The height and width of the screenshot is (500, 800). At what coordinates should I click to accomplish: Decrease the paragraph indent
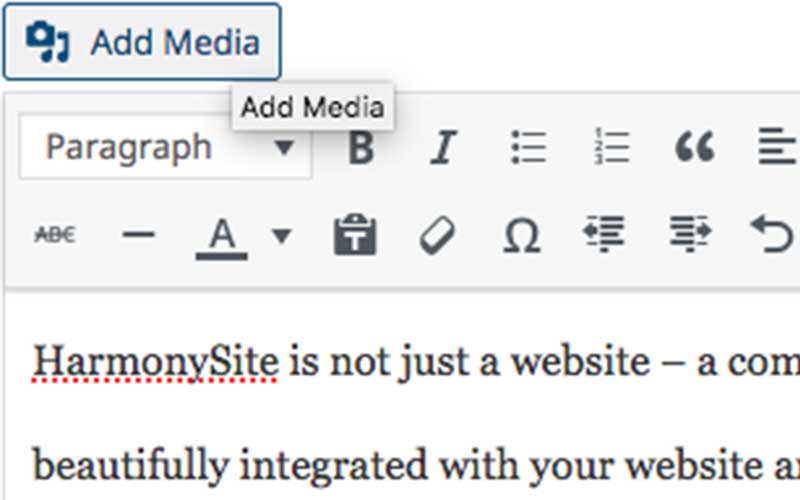(x=604, y=234)
